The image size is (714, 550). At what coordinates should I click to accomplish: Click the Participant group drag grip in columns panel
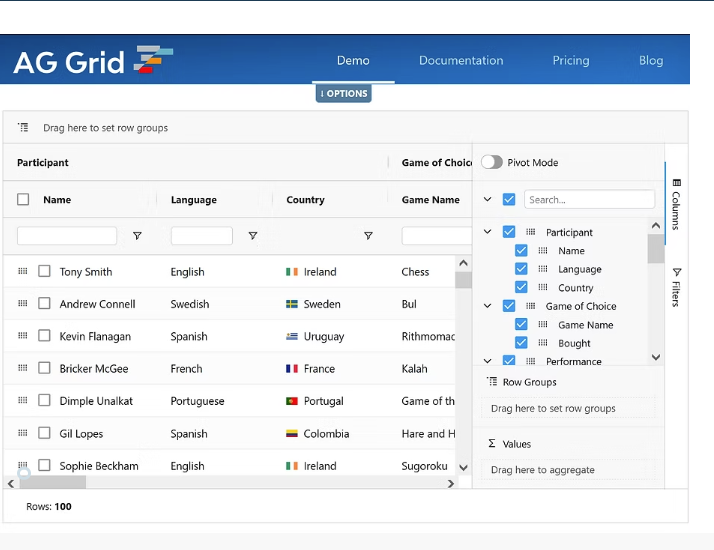click(x=530, y=232)
